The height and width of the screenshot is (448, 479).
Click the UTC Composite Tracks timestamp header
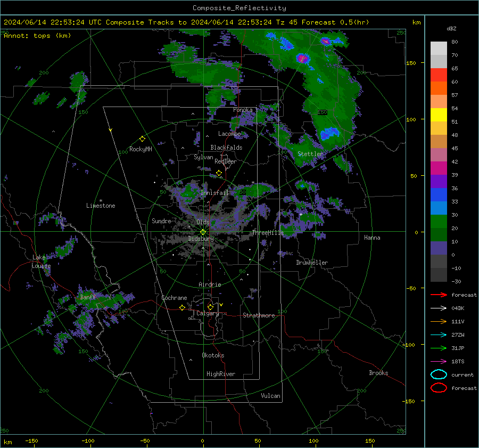pos(186,22)
